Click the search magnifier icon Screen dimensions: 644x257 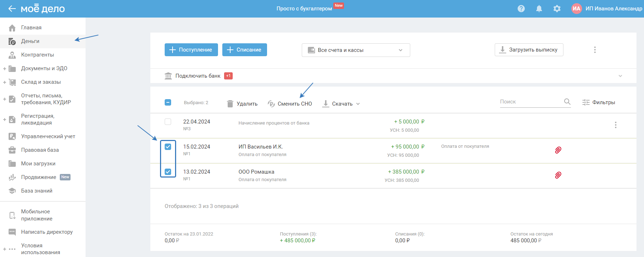[x=567, y=102]
